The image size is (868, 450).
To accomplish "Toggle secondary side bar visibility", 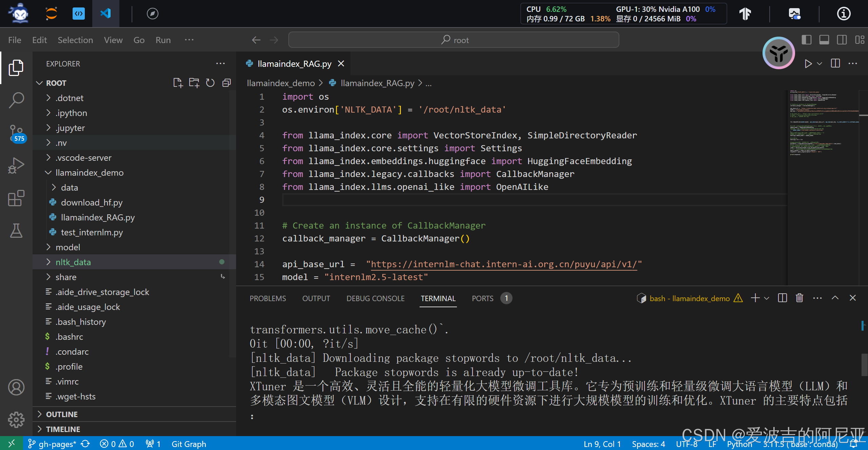I will (x=842, y=40).
